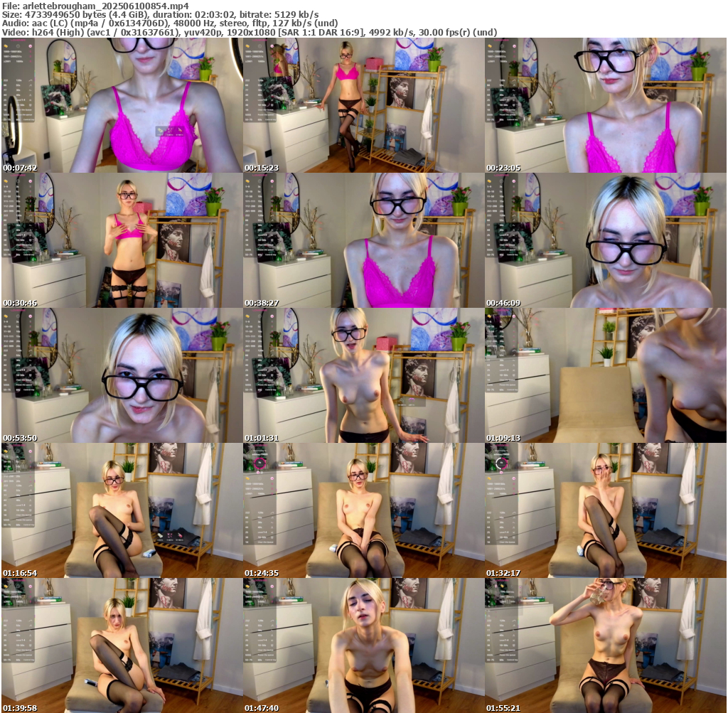Click the Audio aac stream info line

tap(170, 23)
